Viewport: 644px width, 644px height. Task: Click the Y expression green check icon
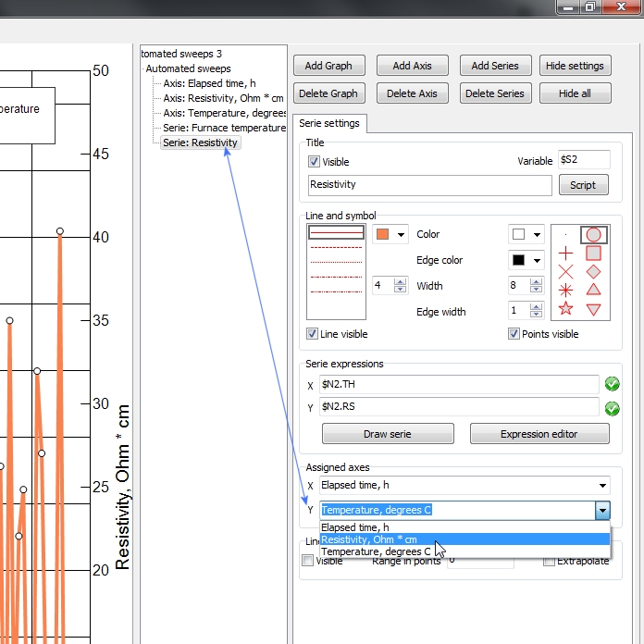tap(612, 409)
